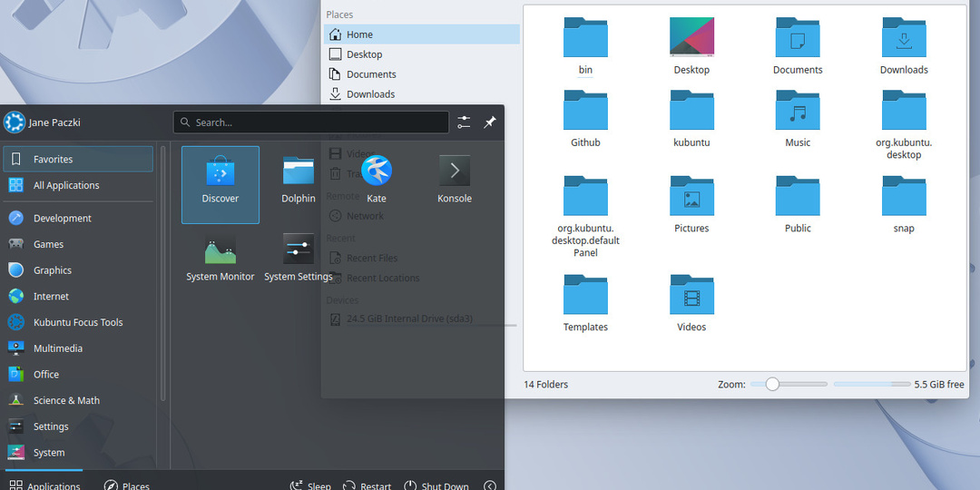Open Dolphin file manager from Favorites
The height and width of the screenshot is (490, 980).
(x=299, y=180)
